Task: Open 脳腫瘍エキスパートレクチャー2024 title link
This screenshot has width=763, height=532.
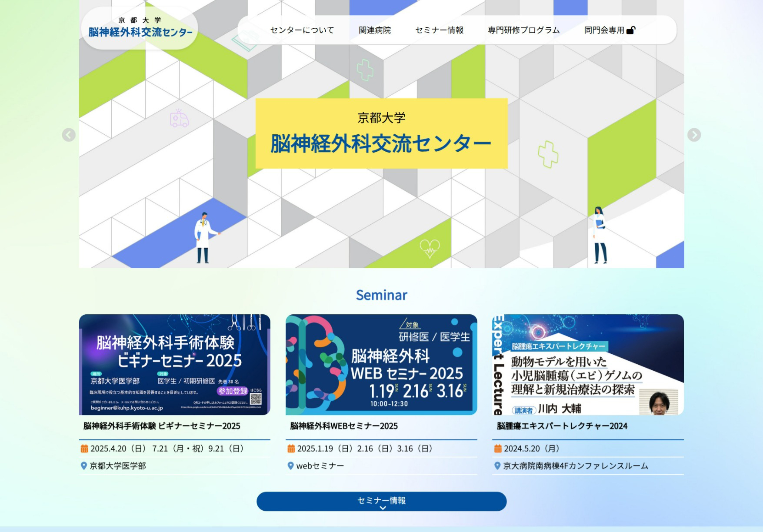Action: (562, 426)
